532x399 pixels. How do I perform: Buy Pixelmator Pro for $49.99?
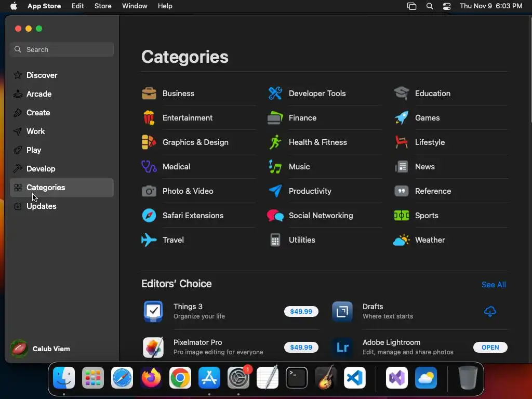(301, 347)
